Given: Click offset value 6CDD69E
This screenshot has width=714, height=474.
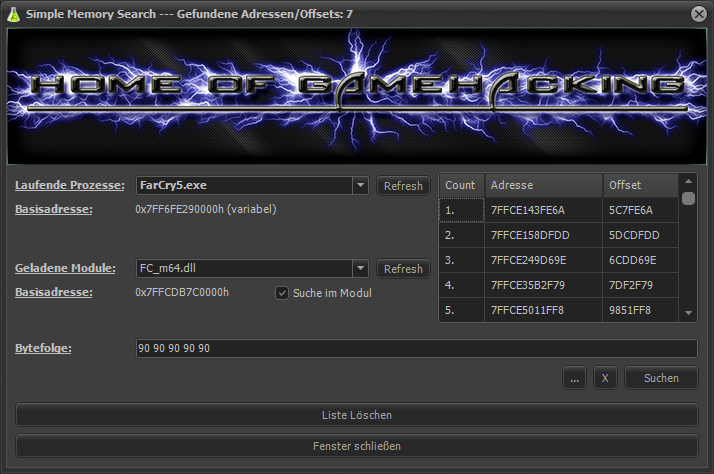Looking at the screenshot, I should [641, 260].
